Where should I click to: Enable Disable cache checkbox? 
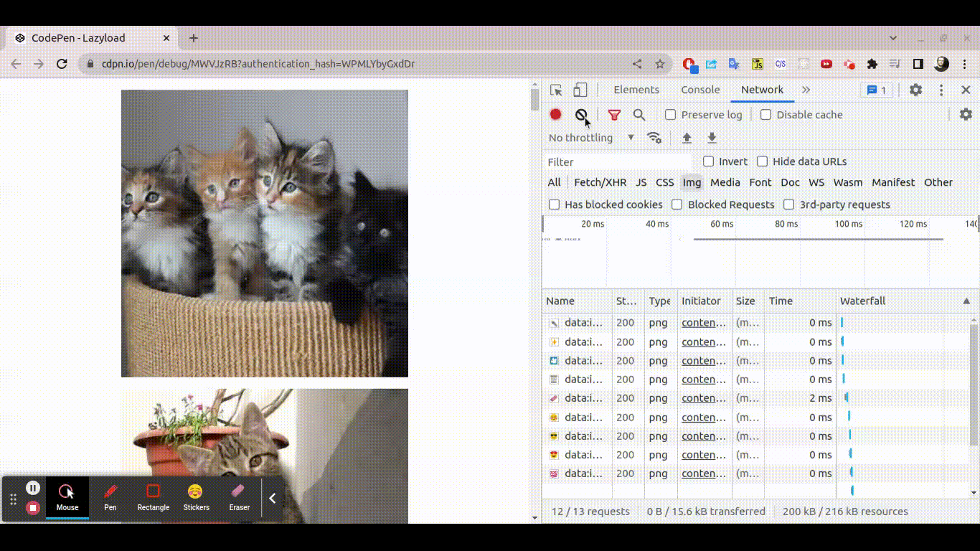pyautogui.click(x=765, y=115)
